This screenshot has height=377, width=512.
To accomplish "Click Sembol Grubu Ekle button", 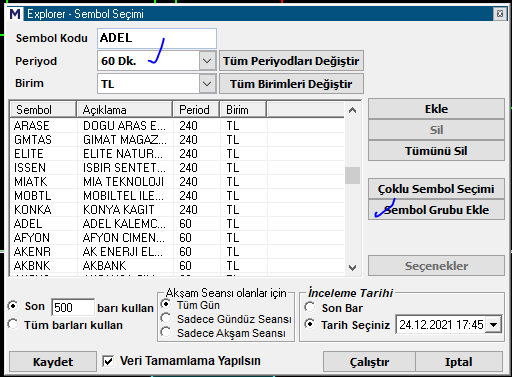I will coord(436,210).
